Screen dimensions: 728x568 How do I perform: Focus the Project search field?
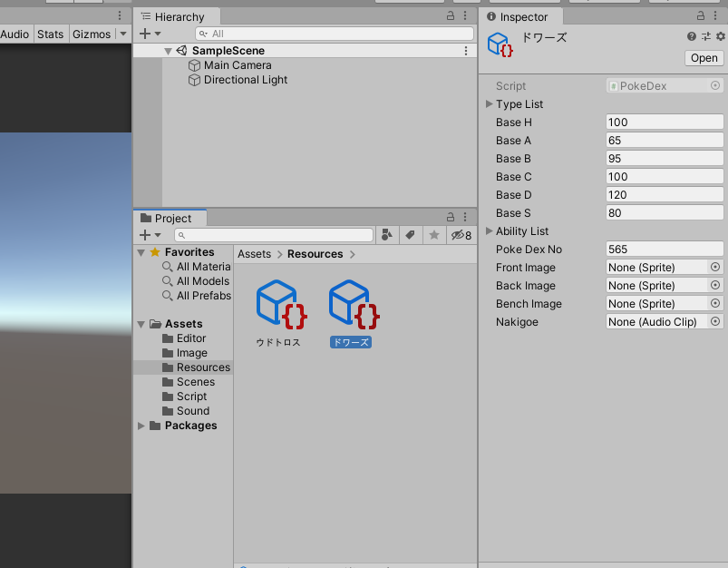click(274, 235)
